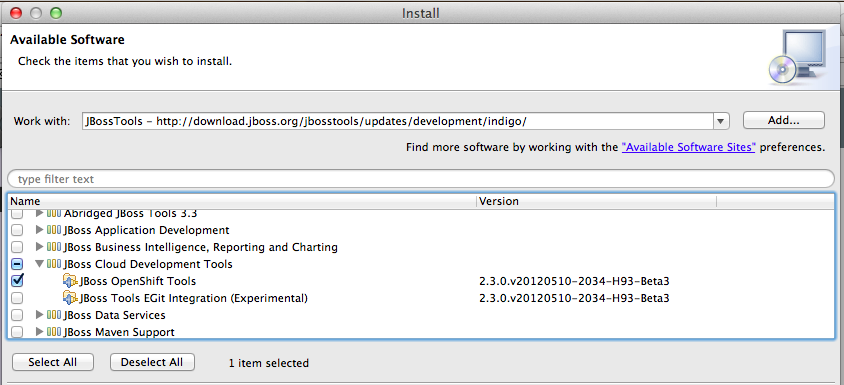Click the Select All button

click(53, 362)
